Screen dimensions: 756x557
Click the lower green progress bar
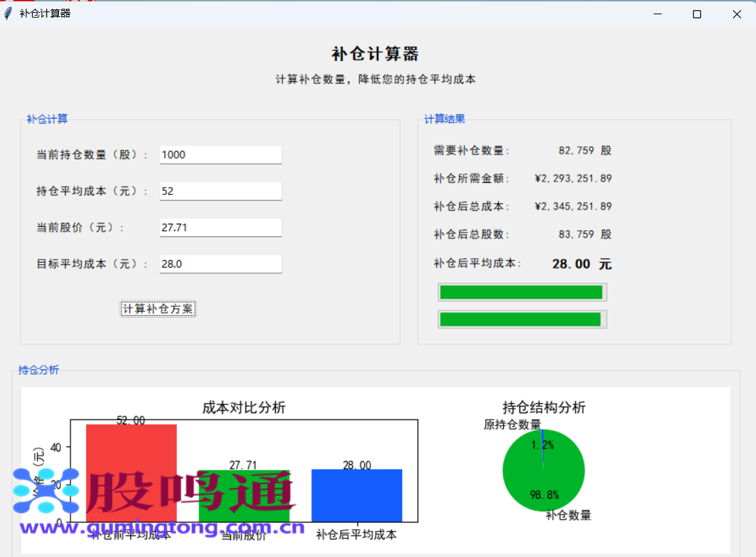point(521,318)
